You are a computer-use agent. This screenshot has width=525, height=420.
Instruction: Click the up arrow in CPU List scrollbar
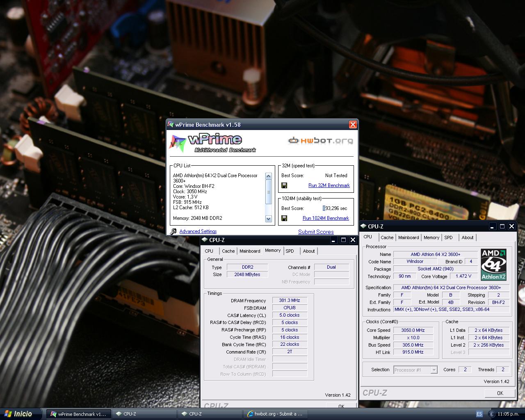[x=269, y=176]
